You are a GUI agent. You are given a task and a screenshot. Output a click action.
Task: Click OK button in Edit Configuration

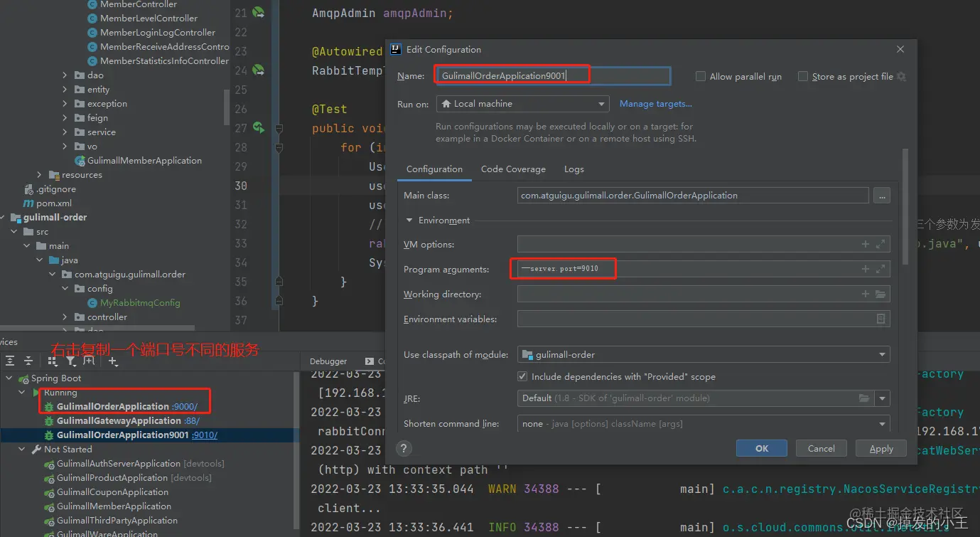click(762, 448)
